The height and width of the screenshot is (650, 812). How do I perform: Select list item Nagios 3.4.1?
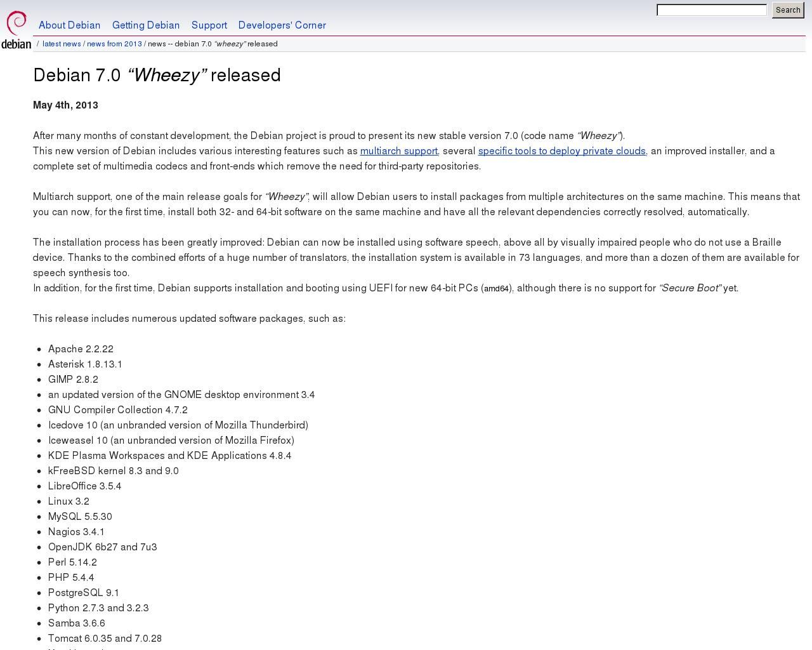(76, 532)
